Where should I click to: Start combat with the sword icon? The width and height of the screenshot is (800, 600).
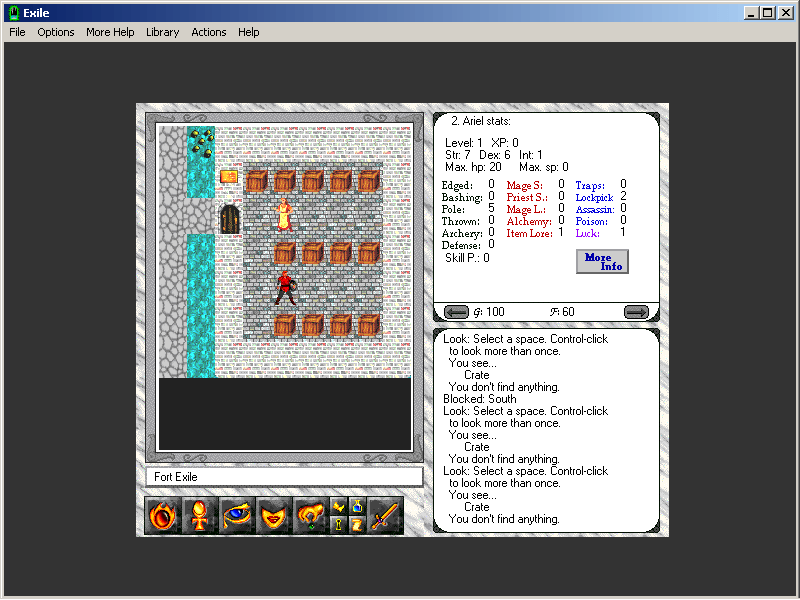385,516
